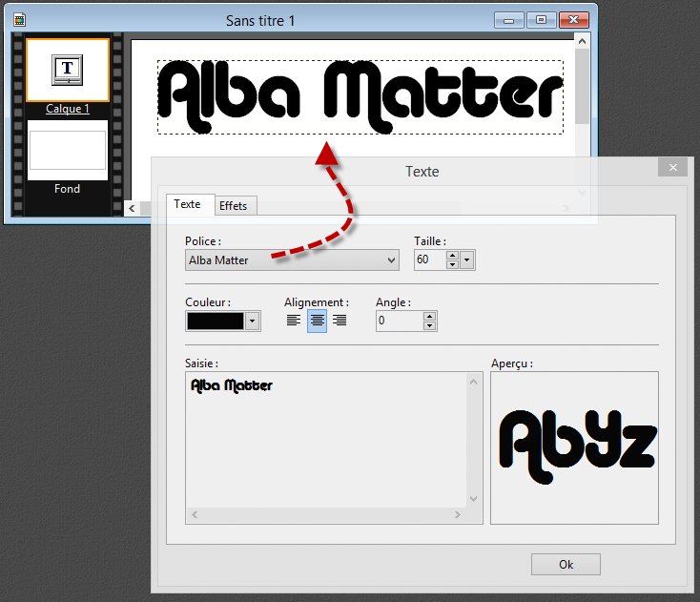The height and width of the screenshot is (602, 700).
Task: Open the Sans titre 1 window icon menu
Action: 20,20
